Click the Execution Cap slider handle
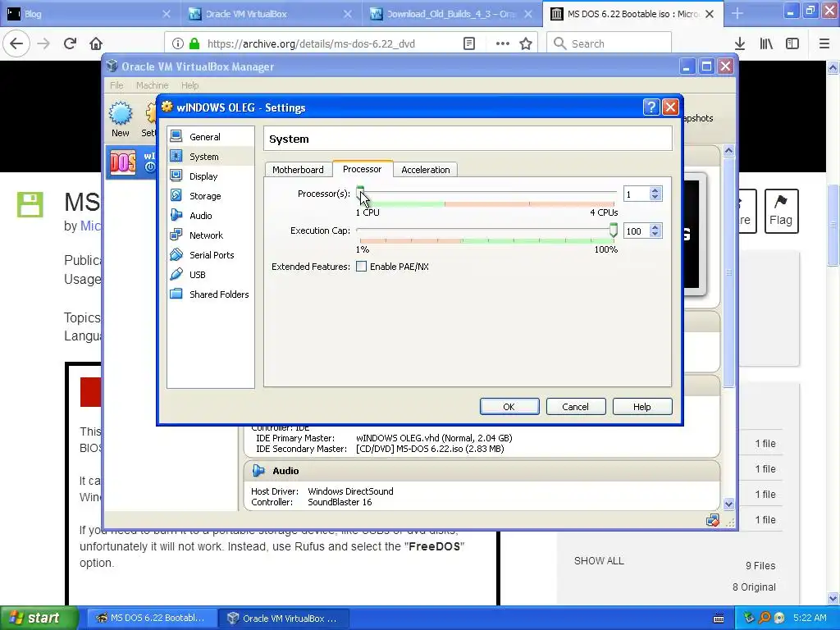Screen dimensions: 840x630 pos(614,230)
